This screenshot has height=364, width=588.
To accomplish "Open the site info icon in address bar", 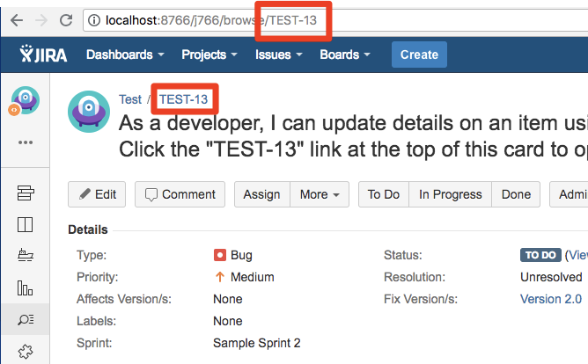I will click(94, 20).
